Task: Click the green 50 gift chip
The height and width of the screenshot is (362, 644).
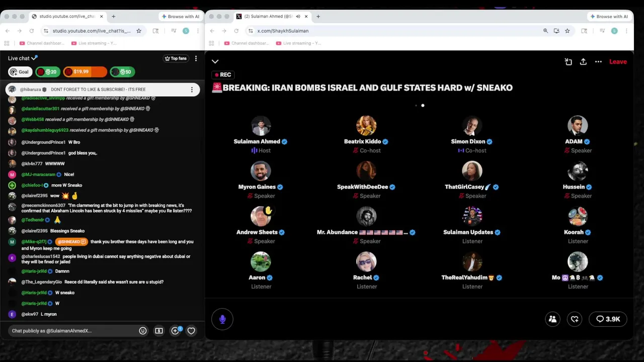Action: click(x=122, y=72)
